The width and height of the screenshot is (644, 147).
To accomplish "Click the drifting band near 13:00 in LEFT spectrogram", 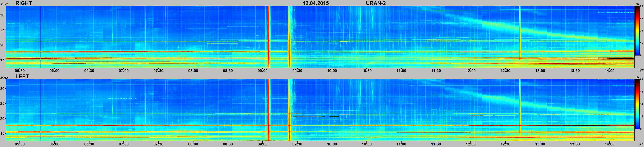I will (x=540, y=107).
